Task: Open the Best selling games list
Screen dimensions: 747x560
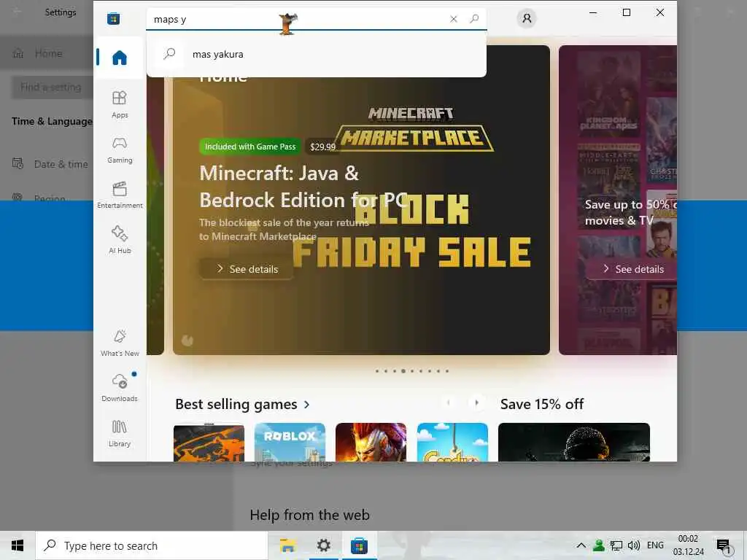Action: pyautogui.click(x=236, y=404)
